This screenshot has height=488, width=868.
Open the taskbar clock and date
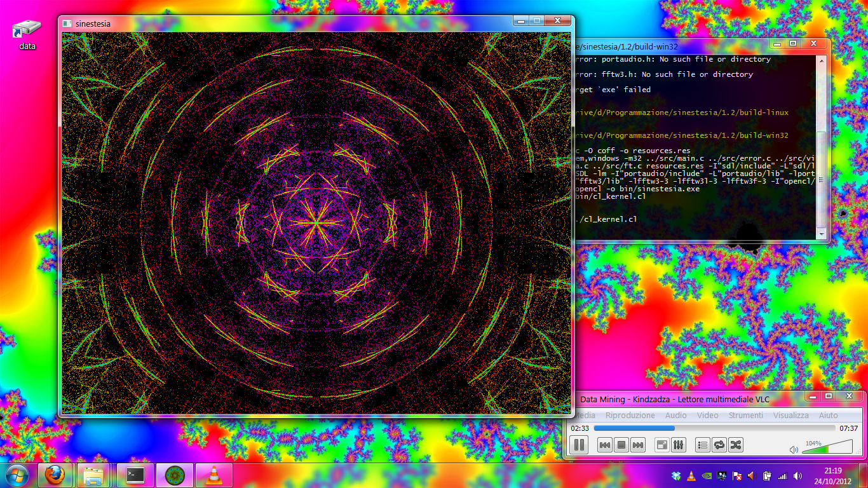(x=832, y=475)
